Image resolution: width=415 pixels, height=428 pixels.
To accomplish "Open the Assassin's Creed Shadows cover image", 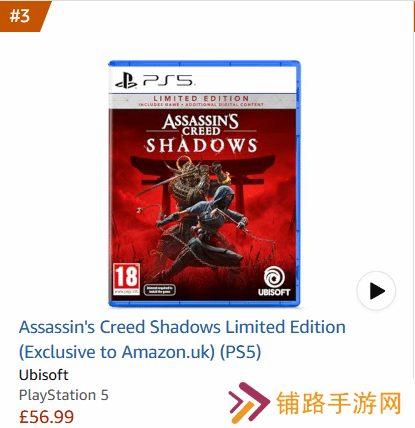I will (x=204, y=184).
